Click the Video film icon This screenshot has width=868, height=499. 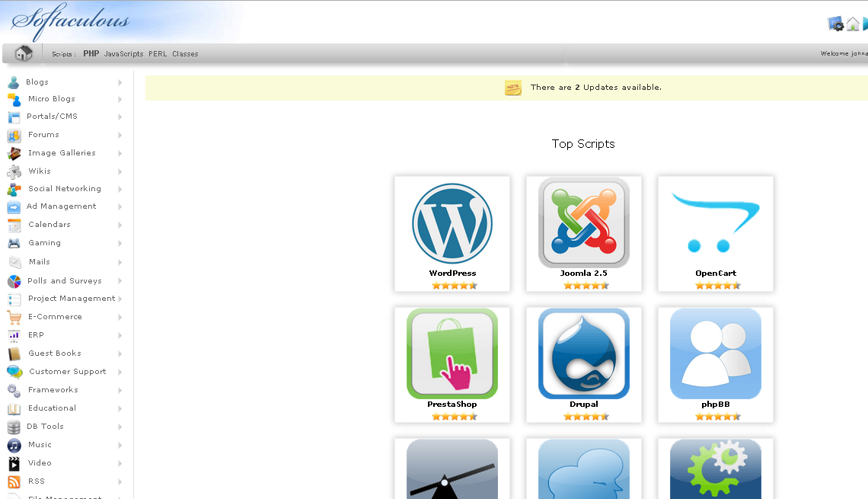point(14,463)
